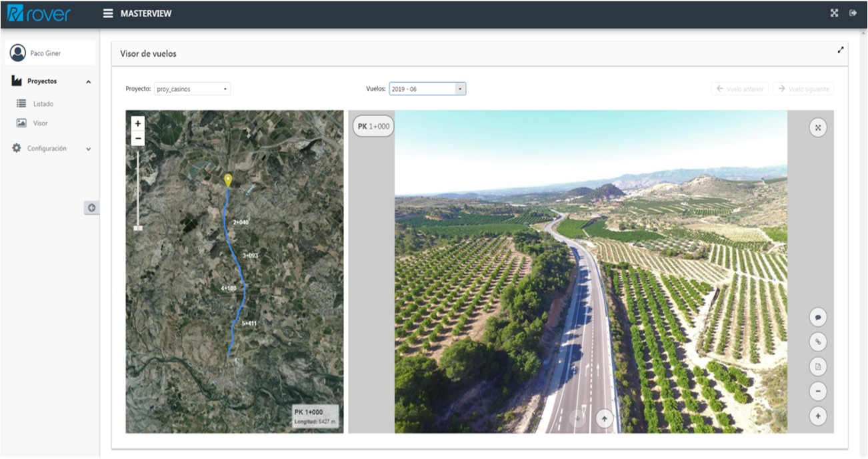Zoom out on the satellite map
This screenshot has width=868, height=459.
point(138,139)
